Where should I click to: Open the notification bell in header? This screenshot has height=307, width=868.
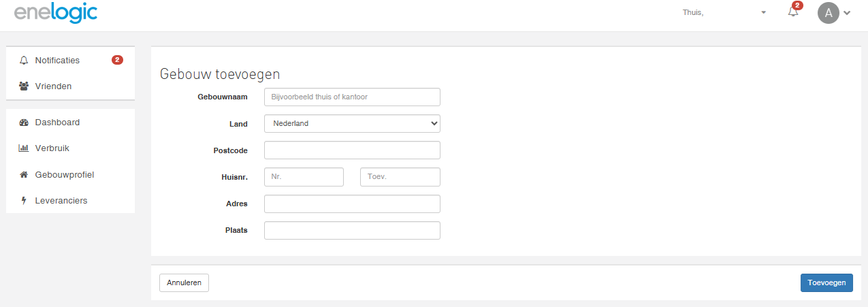pyautogui.click(x=793, y=12)
